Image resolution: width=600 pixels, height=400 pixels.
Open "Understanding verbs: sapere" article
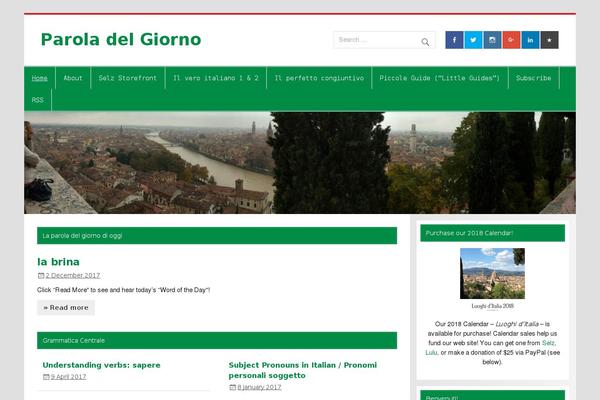pos(101,365)
